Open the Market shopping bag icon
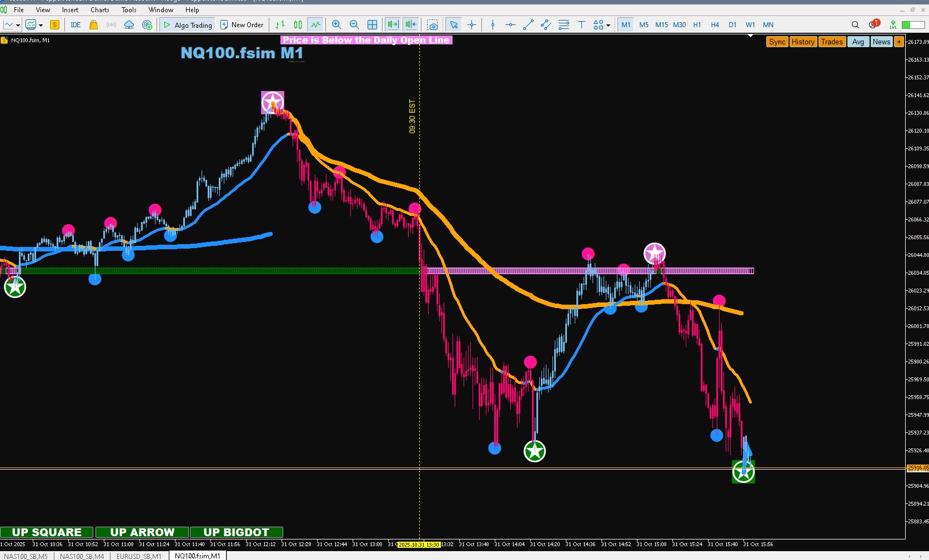Image resolution: width=929 pixels, height=560 pixels. coord(93,25)
